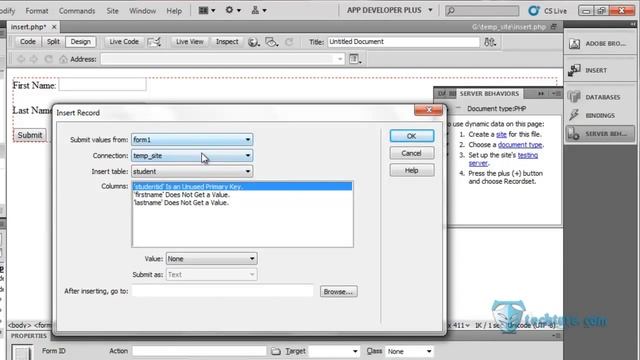Screen dimensions: 640x360
Task: Open the Server Behaviors panel options menu icon
Action: (x=556, y=93)
